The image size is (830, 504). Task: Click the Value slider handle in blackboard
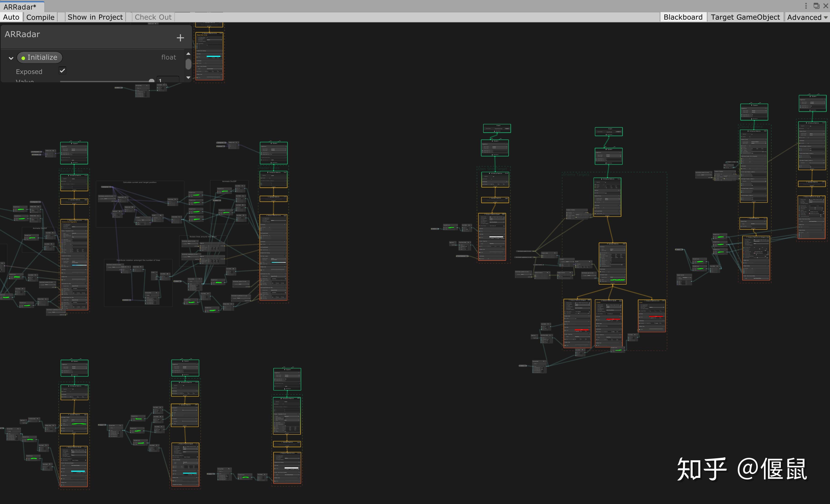(152, 81)
